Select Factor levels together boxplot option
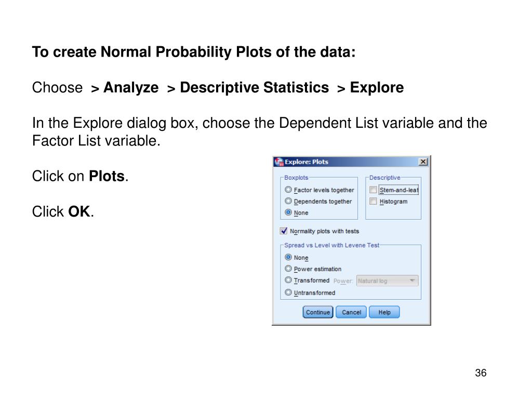532x399 pixels. point(288,190)
